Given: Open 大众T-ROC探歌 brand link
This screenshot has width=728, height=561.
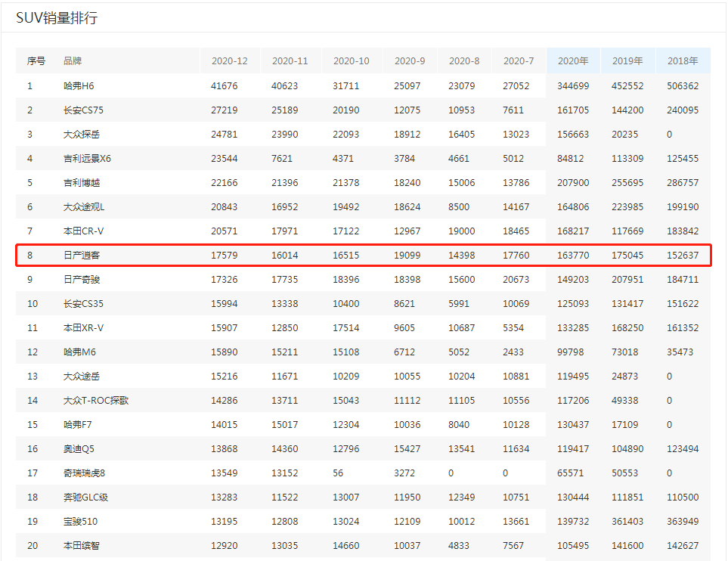Looking at the screenshot, I should 96,401.
